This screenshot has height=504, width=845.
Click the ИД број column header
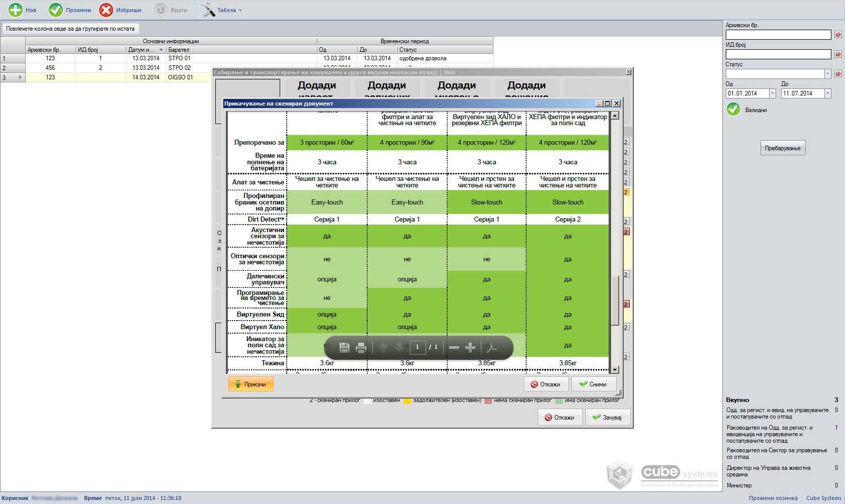point(101,50)
